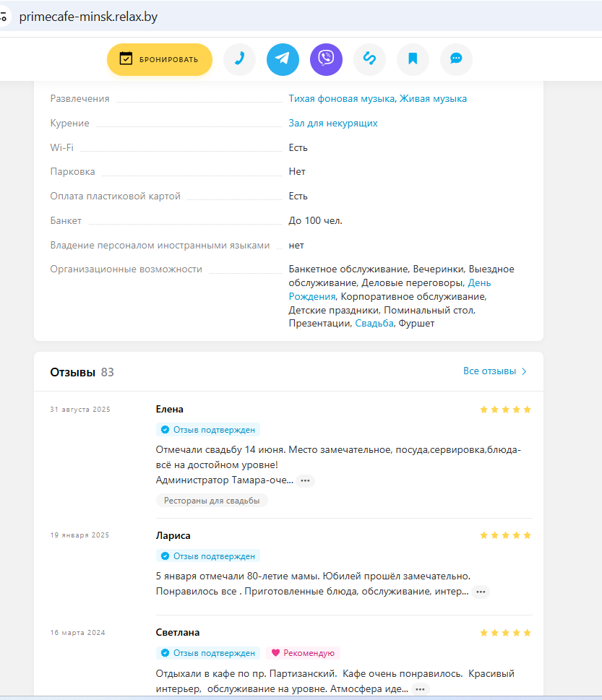Follow the Зал для некурящих link
Image resolution: width=602 pixels, height=700 pixels.
333,124
